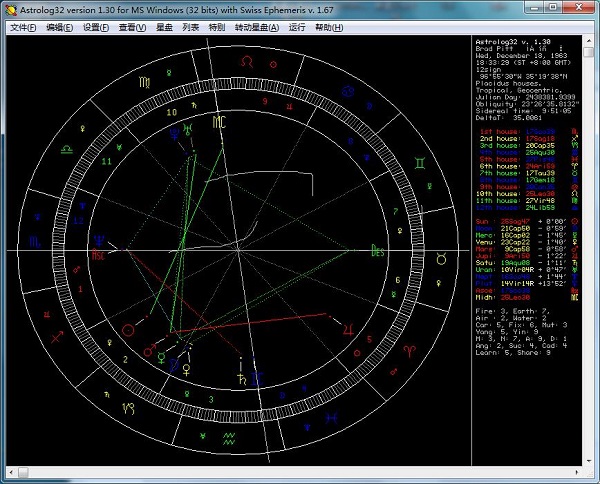Image resolution: width=600 pixels, height=484 pixels.
Task: Click the blue Pisces sign glyph on outer ring
Action: 331,418
